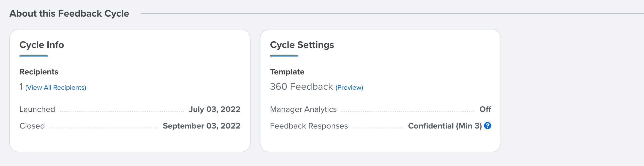Select the Cycle Settings heading
The width and height of the screenshot is (644, 166).
pos(302,45)
